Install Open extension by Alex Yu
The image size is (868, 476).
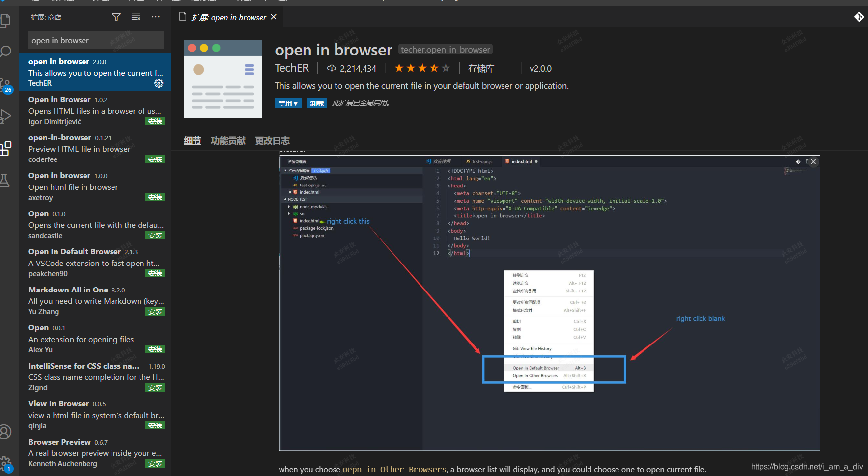click(x=155, y=349)
